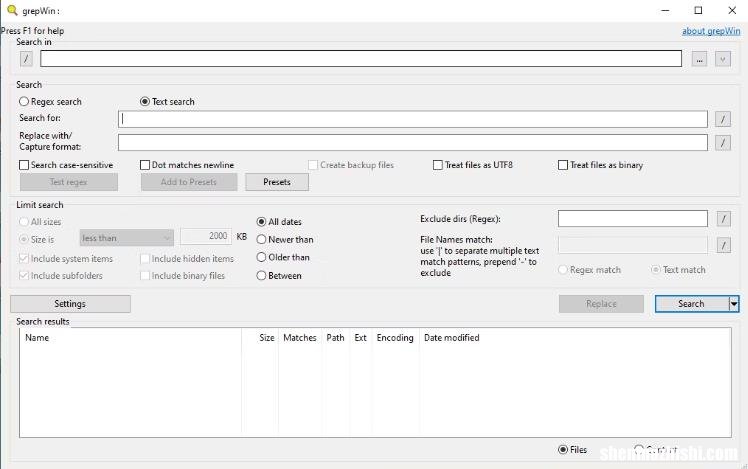Click the 2000 KB size field

pyautogui.click(x=206, y=236)
